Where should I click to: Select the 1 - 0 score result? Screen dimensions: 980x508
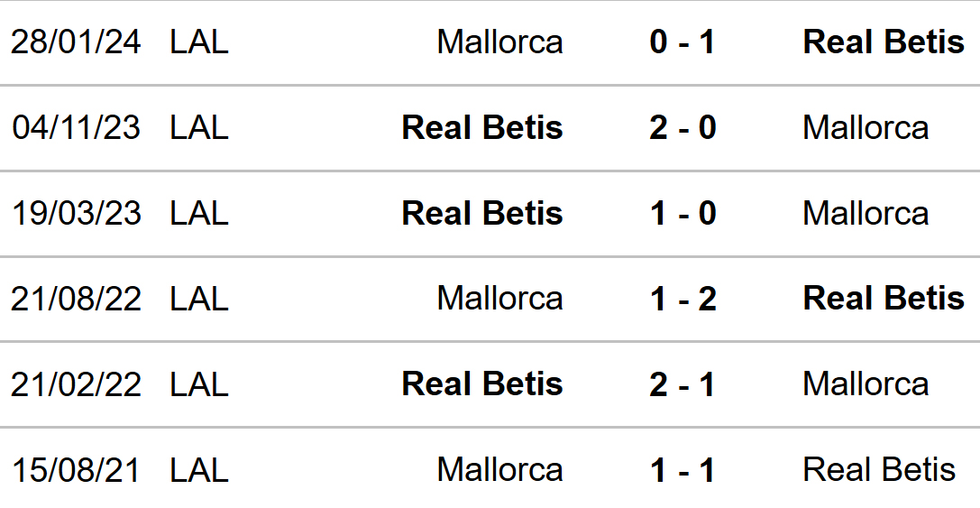[682, 213]
